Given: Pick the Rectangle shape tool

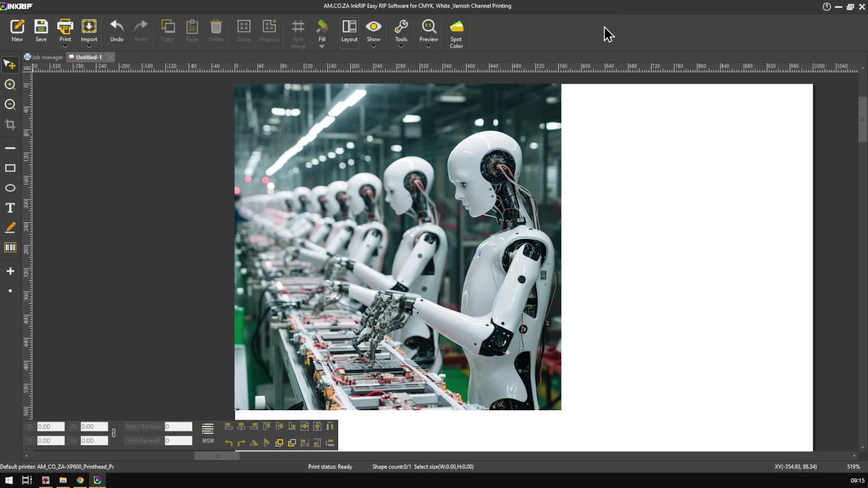Looking at the screenshot, I should click(x=10, y=168).
